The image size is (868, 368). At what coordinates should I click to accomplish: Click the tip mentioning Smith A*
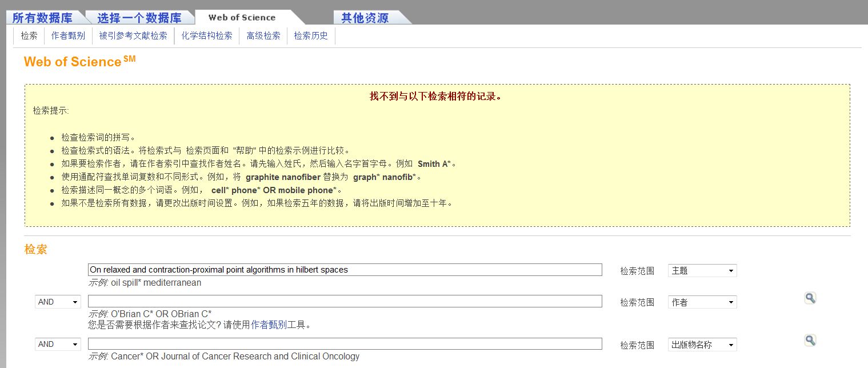pyautogui.click(x=260, y=163)
